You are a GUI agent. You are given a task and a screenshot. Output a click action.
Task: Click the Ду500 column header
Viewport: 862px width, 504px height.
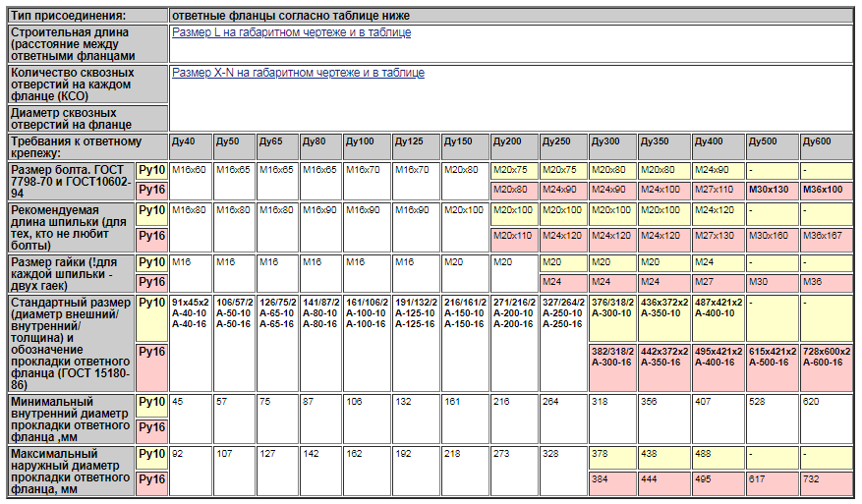(772, 146)
